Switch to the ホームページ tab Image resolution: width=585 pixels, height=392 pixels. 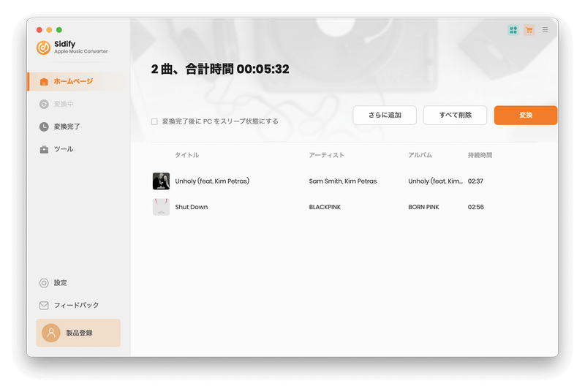coord(78,81)
